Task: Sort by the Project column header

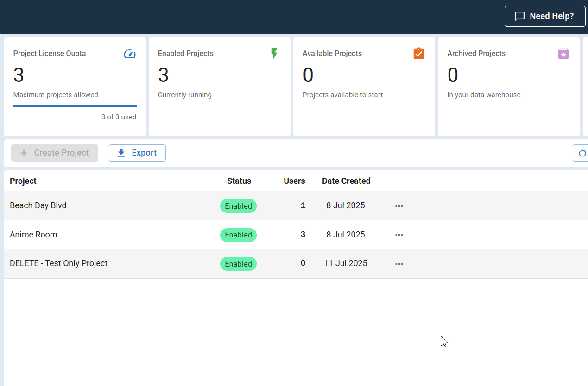Action: point(23,181)
